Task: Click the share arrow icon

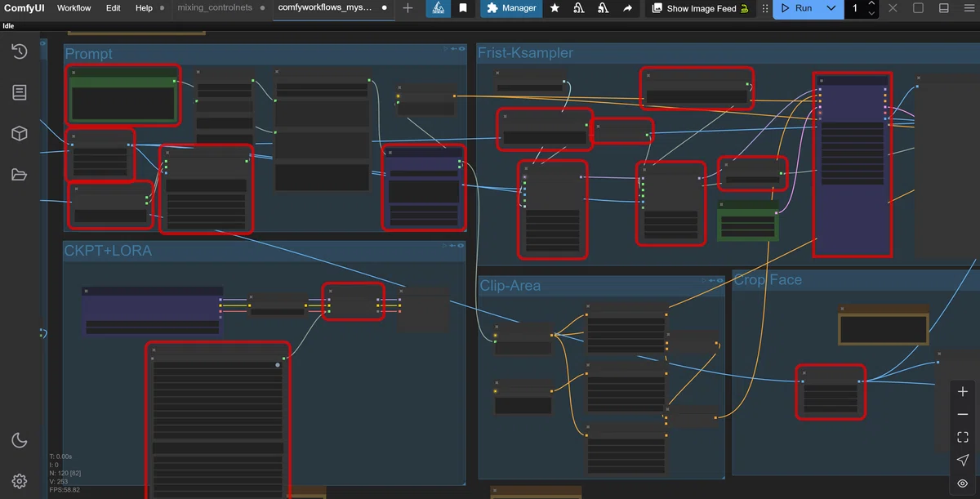Action: (627, 8)
